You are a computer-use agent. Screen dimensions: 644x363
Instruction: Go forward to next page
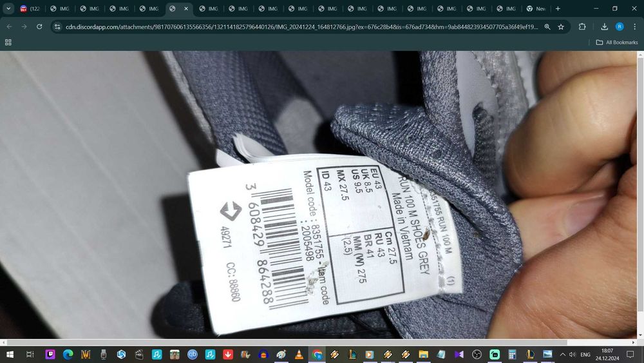(x=24, y=26)
